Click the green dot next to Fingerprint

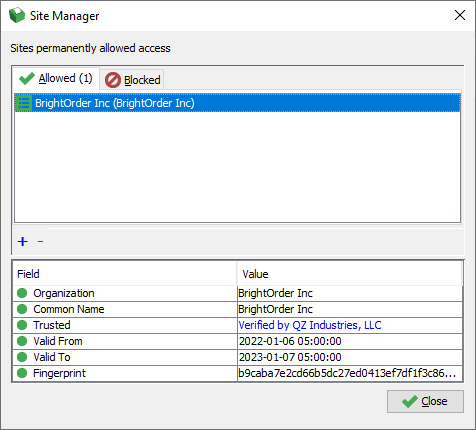point(22,373)
